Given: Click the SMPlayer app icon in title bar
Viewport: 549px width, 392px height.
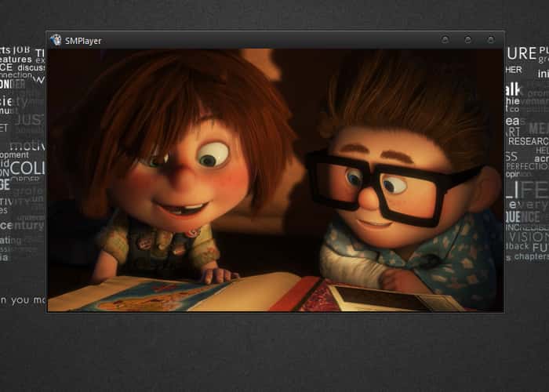Looking at the screenshot, I should [56, 40].
